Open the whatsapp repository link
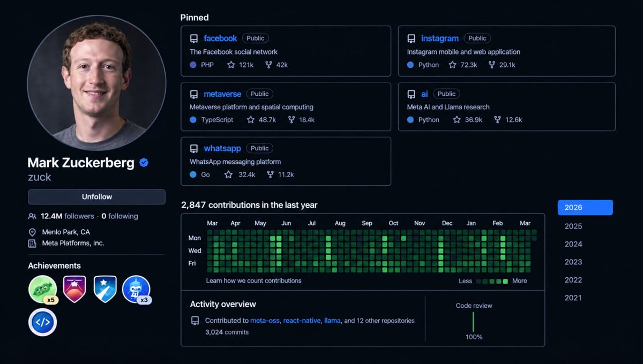 click(222, 148)
